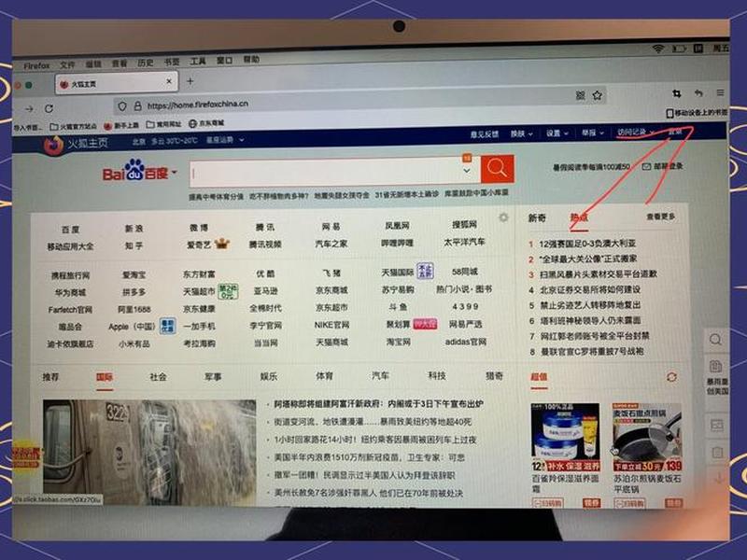Open the frying pan product thumbnail
Image resolution: width=747 pixels, height=560 pixels.
click(647, 437)
